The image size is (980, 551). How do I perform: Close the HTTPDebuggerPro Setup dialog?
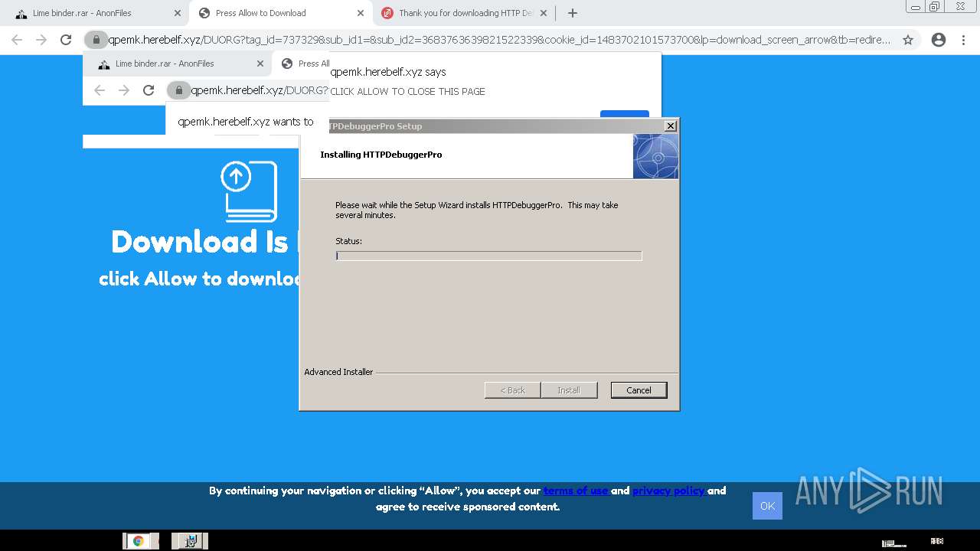coord(670,126)
